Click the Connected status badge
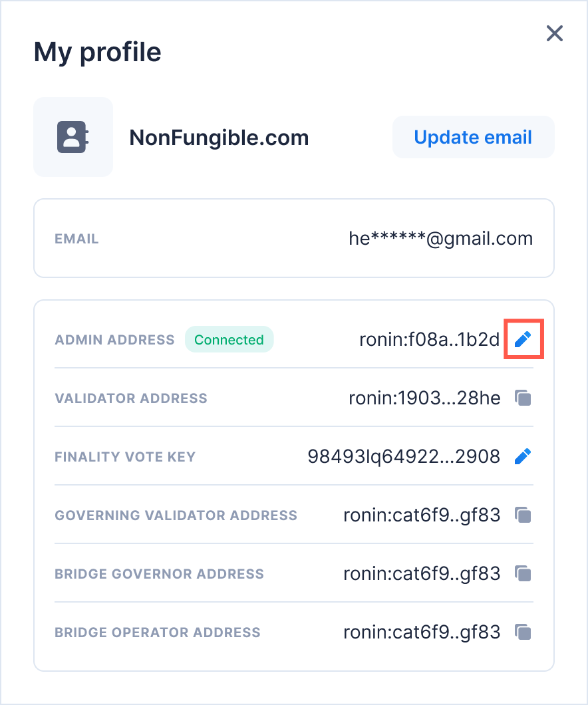Viewport: 588px width, 705px height. point(229,340)
